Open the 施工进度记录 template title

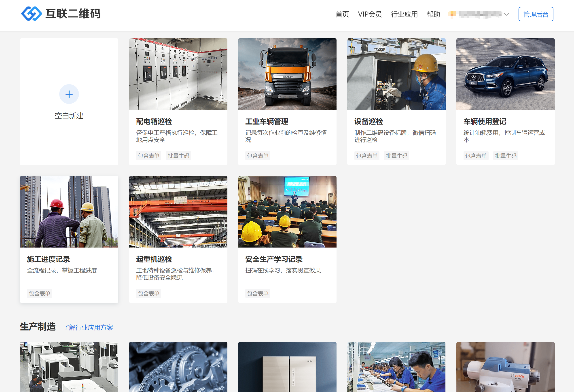point(48,259)
